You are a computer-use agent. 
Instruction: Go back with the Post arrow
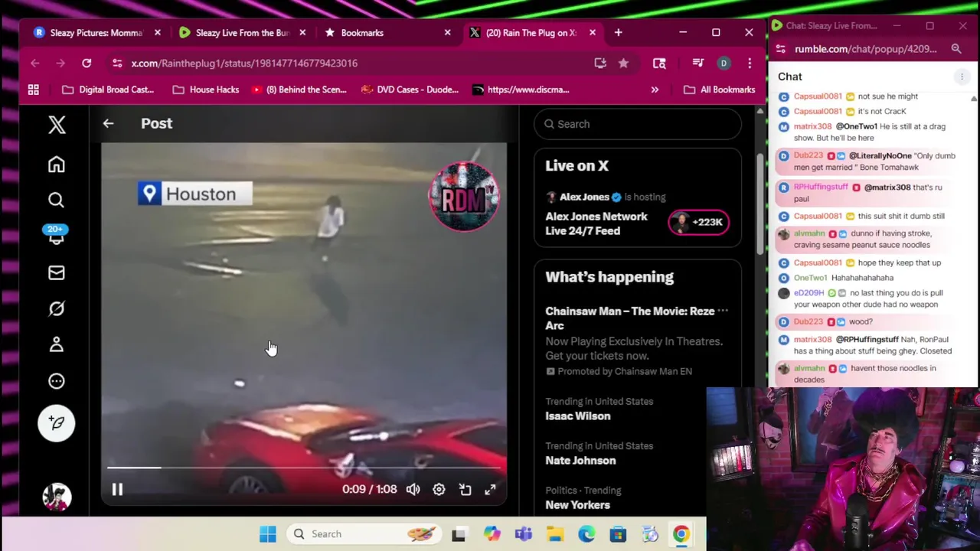108,123
